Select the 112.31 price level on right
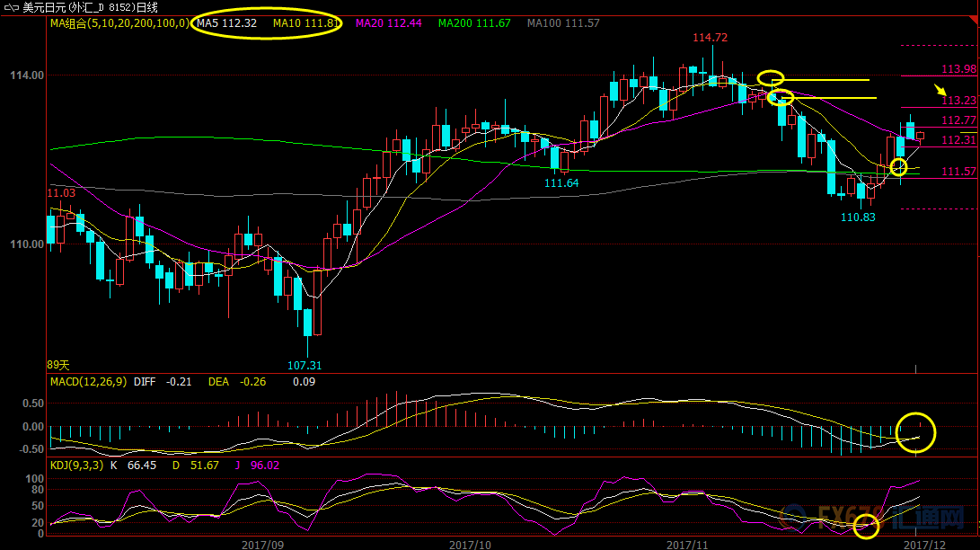 pos(958,140)
